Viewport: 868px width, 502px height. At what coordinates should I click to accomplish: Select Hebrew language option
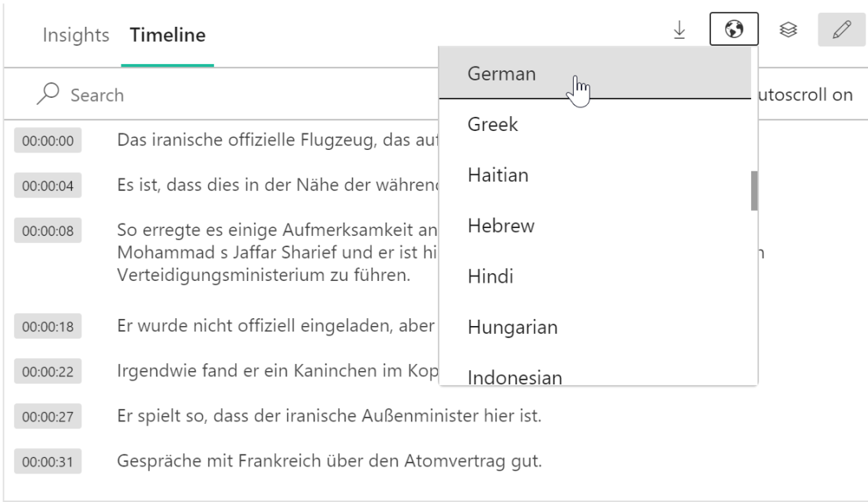501,226
